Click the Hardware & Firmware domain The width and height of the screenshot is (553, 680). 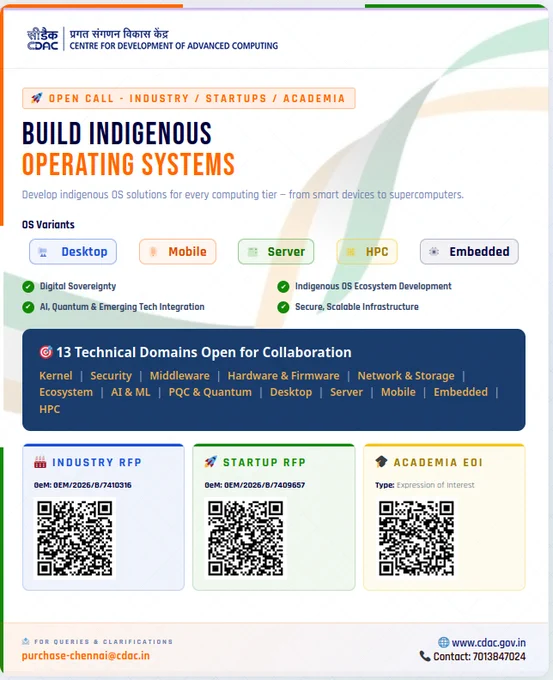(x=283, y=376)
